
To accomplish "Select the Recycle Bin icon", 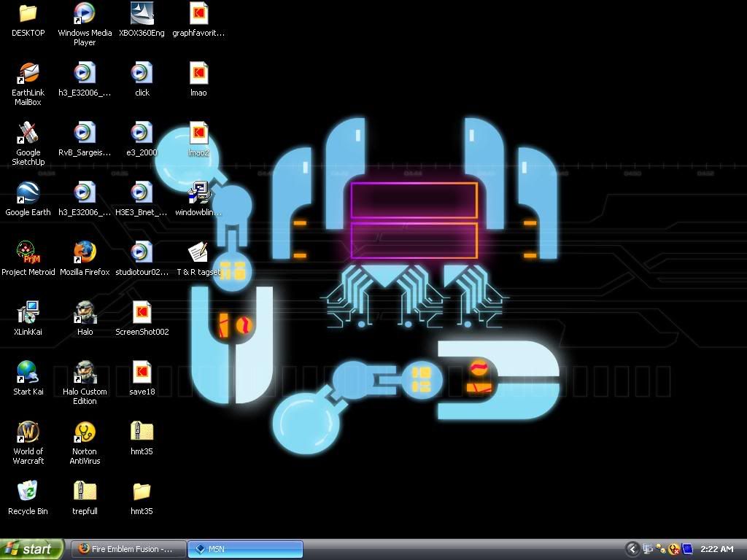I will tap(28, 492).
